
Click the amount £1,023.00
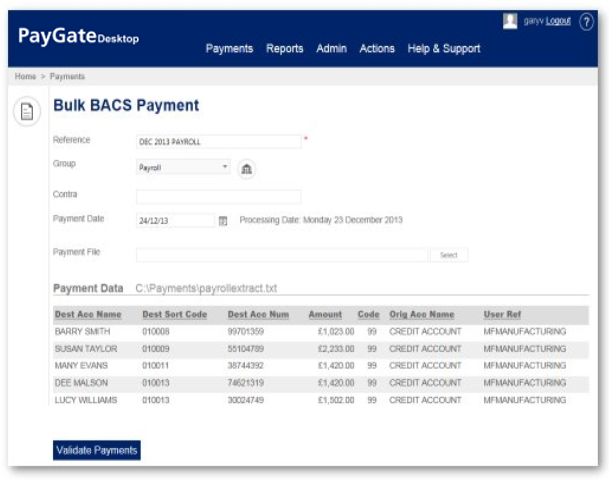point(336,331)
